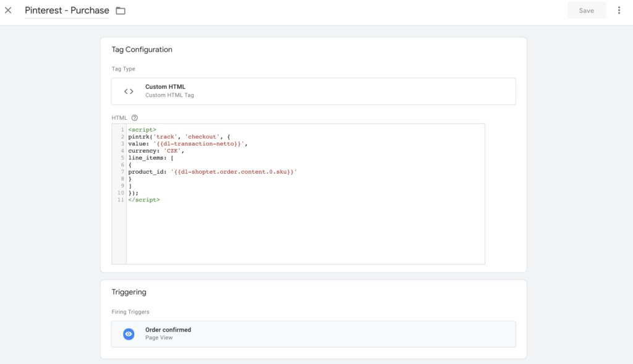
Task: Click the Order confirmed trigger eye icon
Action: click(x=129, y=334)
